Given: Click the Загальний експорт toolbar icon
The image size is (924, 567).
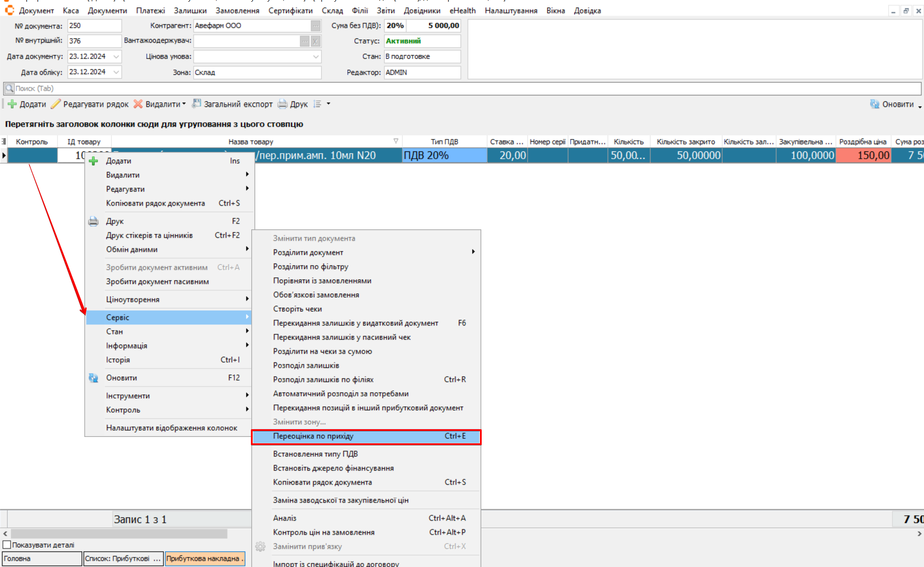Looking at the screenshot, I should coord(197,104).
